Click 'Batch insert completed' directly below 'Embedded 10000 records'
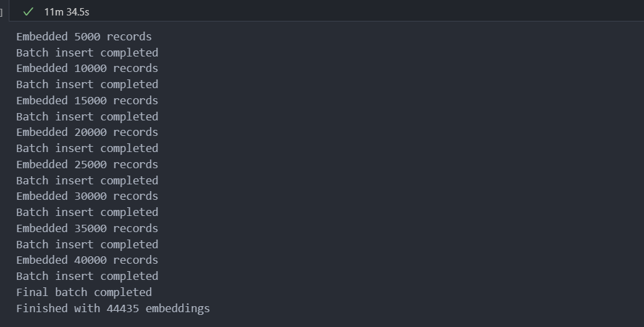Image resolution: width=644 pixels, height=327 pixels. (x=87, y=84)
